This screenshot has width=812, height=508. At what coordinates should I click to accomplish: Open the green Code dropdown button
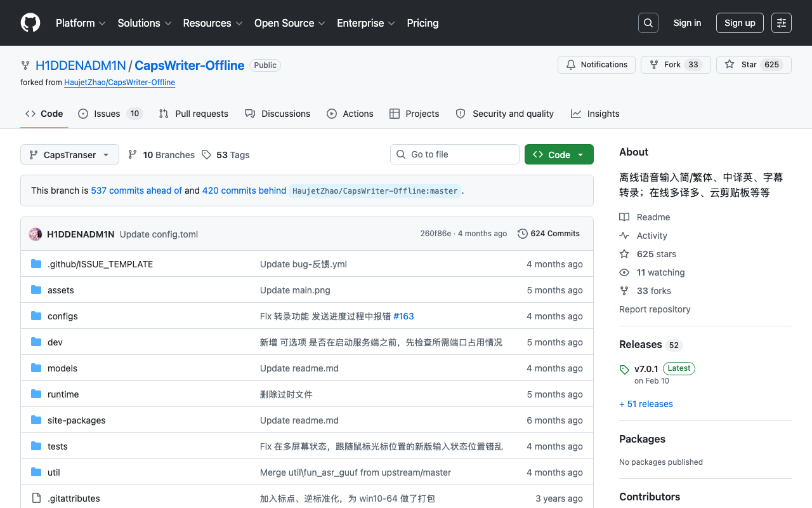tap(559, 154)
